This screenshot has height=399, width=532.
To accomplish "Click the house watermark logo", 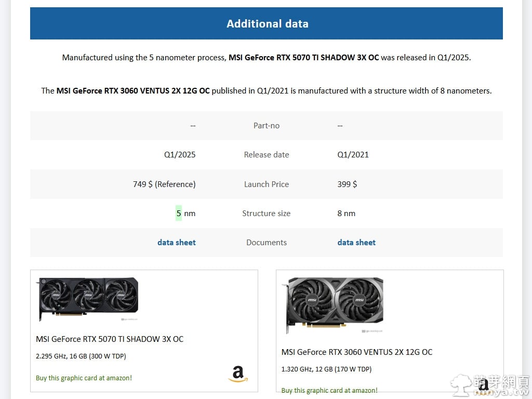I will (461, 385).
